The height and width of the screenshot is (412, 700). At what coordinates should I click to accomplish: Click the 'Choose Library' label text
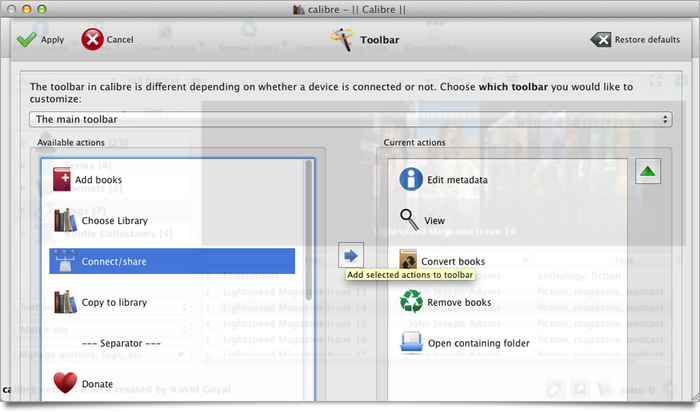(x=115, y=221)
